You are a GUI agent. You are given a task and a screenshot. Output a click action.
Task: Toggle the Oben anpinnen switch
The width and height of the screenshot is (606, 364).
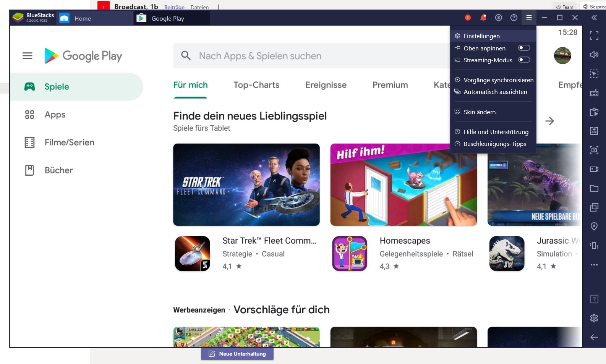pos(524,48)
